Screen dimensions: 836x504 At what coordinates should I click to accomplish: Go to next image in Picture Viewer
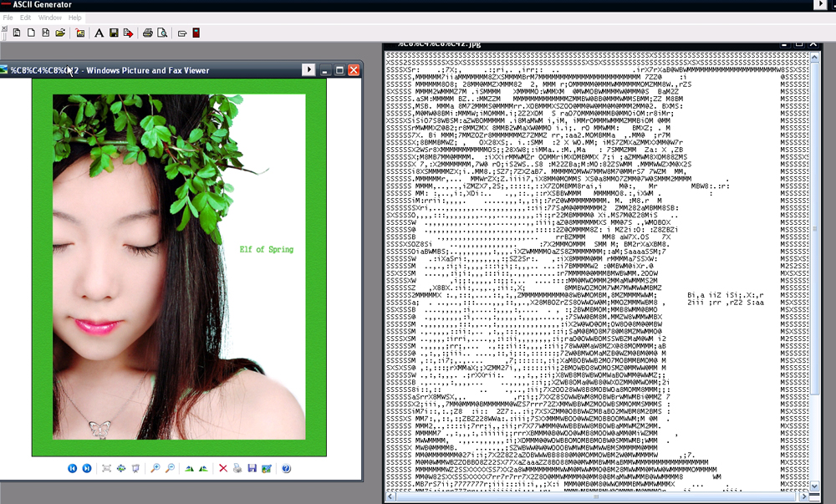pos(87,469)
